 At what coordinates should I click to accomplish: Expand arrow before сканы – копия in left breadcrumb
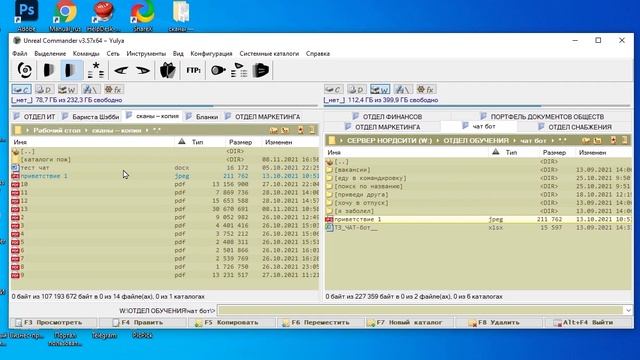pyautogui.click(x=87, y=130)
